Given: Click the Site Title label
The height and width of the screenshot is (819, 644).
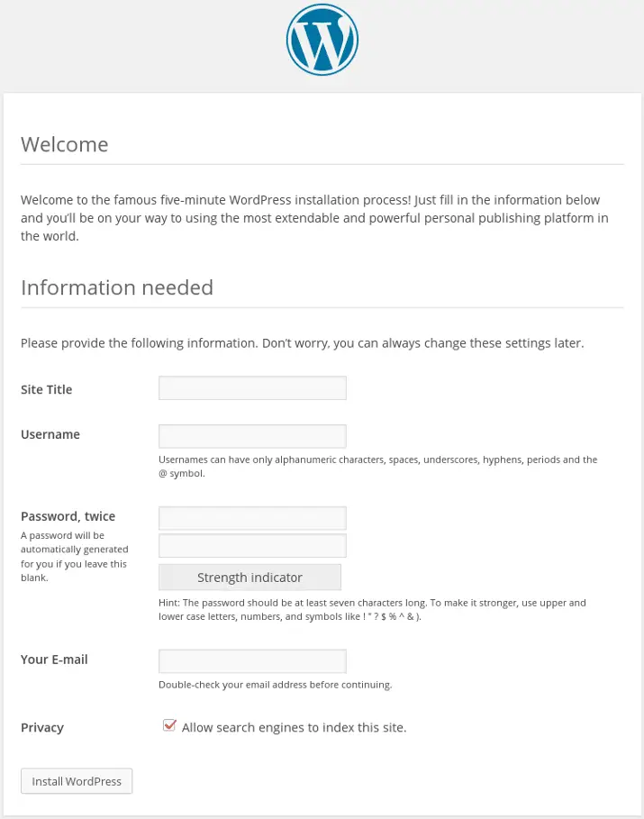Looking at the screenshot, I should [46, 389].
